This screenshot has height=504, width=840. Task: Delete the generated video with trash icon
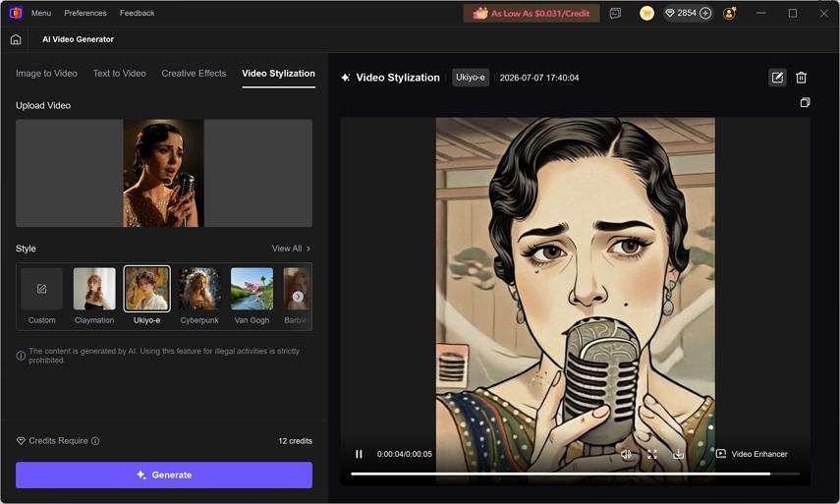(801, 78)
